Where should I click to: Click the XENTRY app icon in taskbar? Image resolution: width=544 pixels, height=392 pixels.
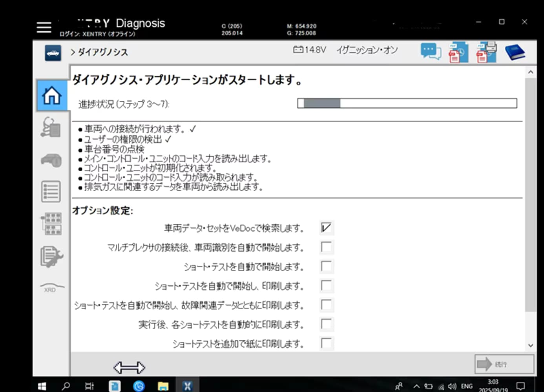point(187,386)
